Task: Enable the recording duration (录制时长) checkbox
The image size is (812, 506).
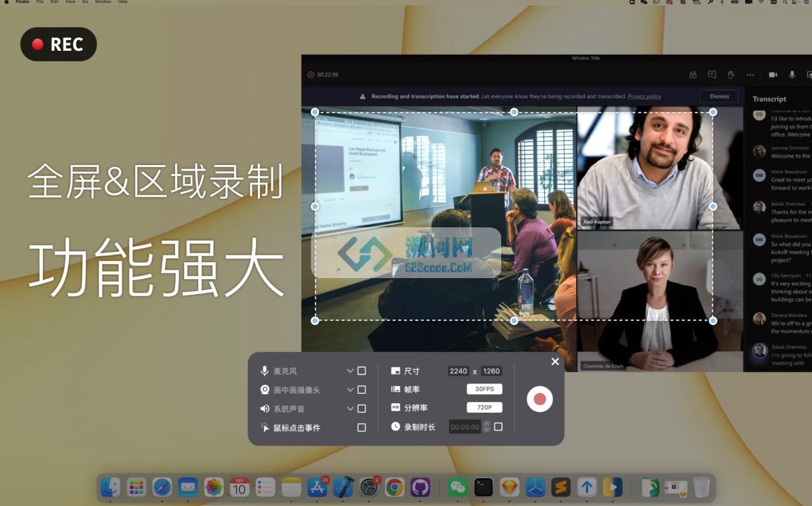Action: [x=498, y=427]
